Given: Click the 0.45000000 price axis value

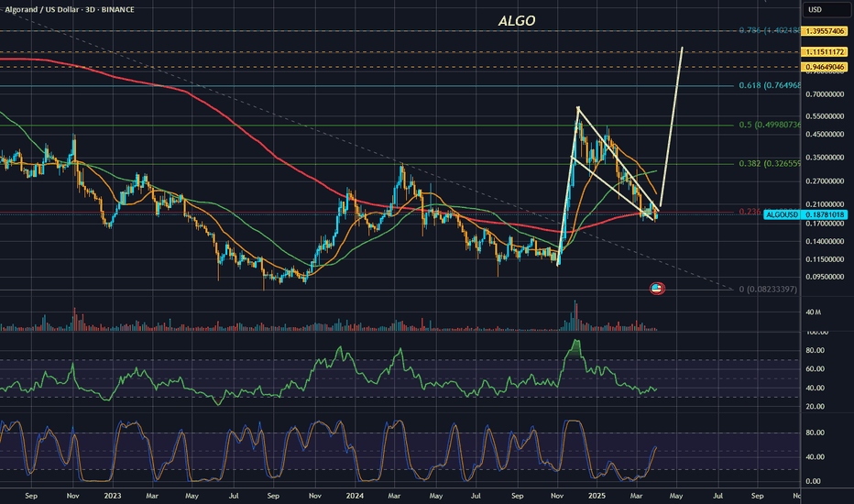Looking at the screenshot, I should [825, 135].
